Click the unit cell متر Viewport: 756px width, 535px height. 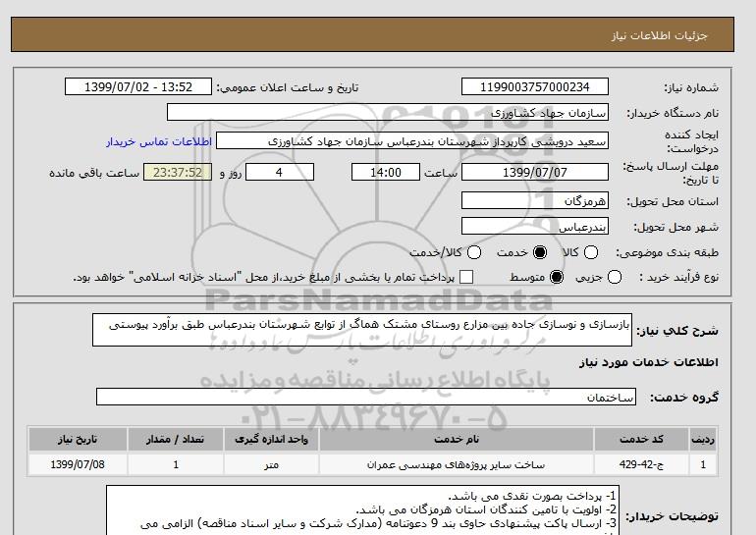coord(271,464)
